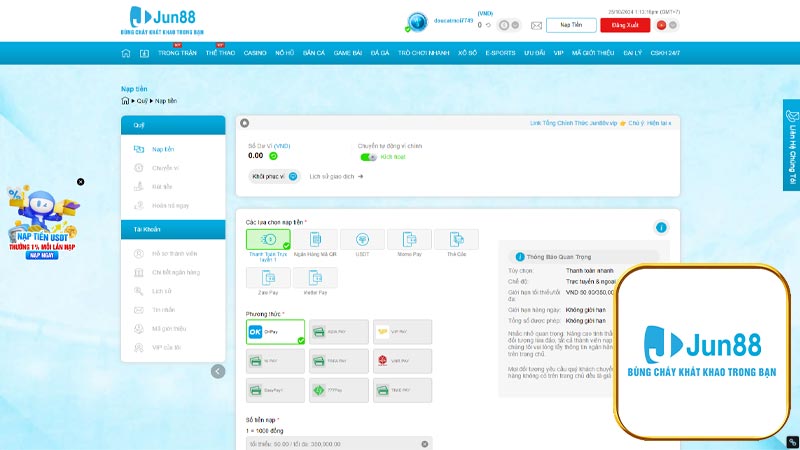Close the USDT promo mascot popup

pyautogui.click(x=81, y=182)
